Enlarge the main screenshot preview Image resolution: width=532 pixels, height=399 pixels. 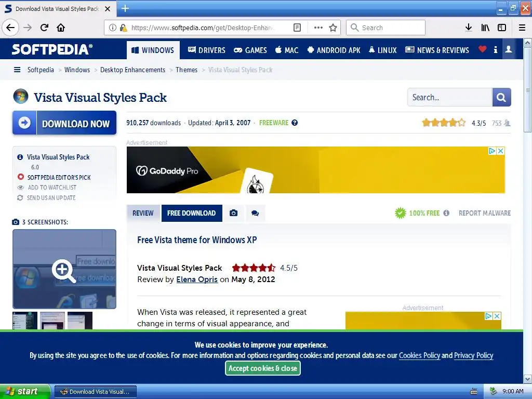pos(64,269)
